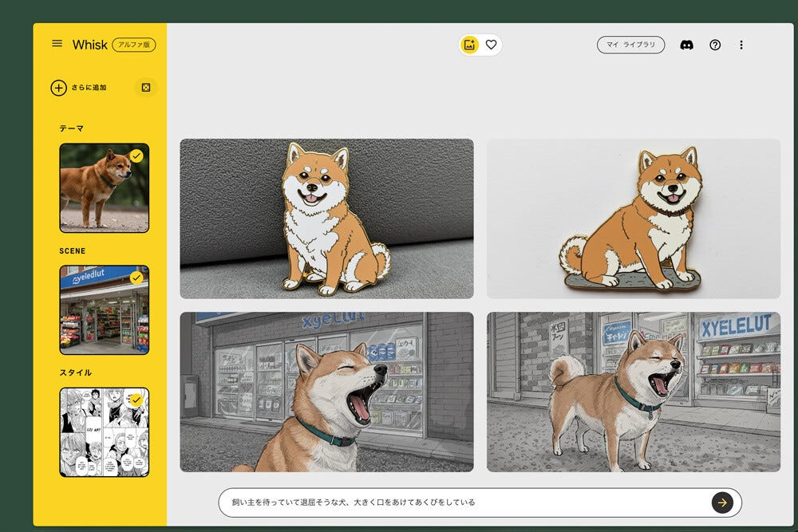This screenshot has height=532, width=798.
Task: Click the plus icon next to さらに追加
Action: 58,88
